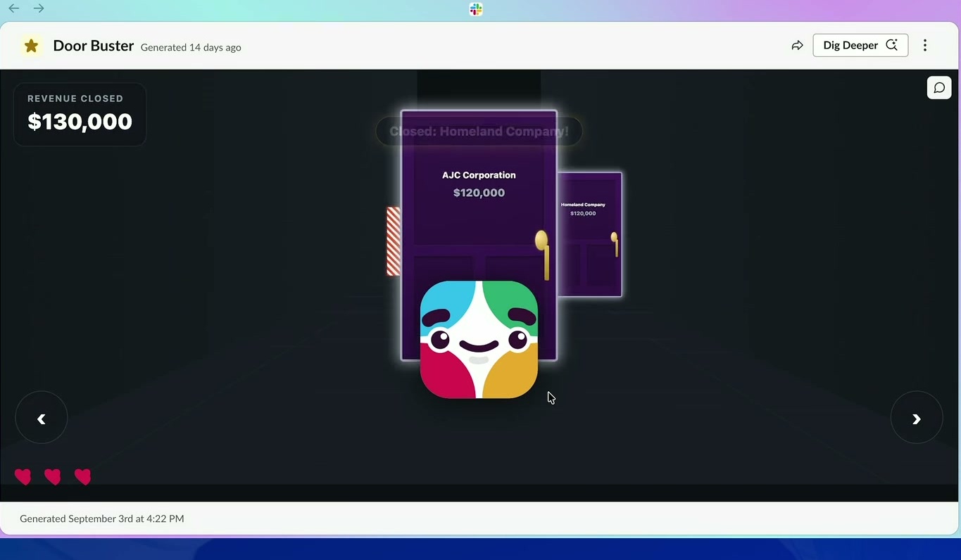
Task: Click the Homeland Company small door
Action: tap(589, 234)
